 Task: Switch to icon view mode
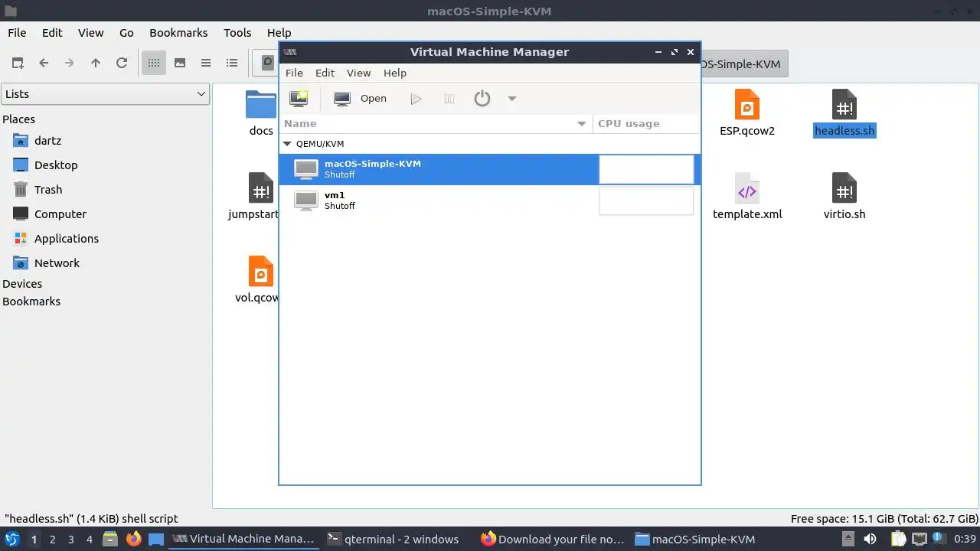(154, 63)
